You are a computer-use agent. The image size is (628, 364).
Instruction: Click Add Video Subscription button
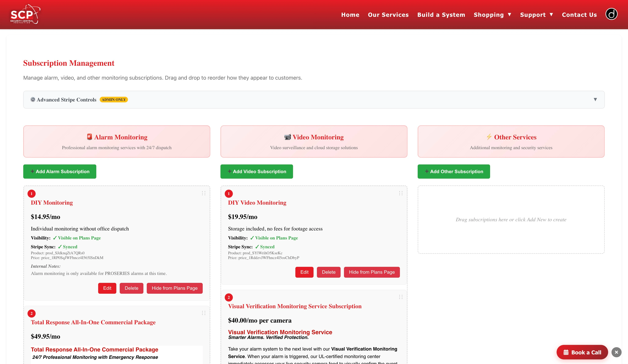(x=256, y=171)
